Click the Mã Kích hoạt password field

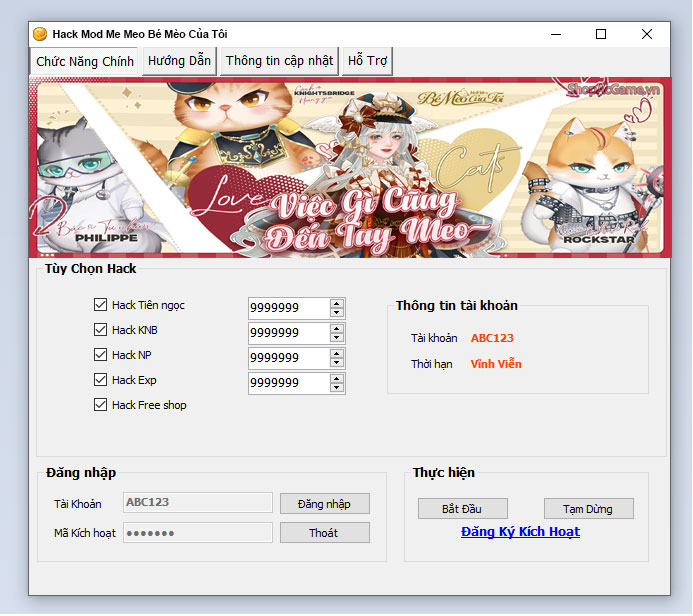tap(198, 532)
